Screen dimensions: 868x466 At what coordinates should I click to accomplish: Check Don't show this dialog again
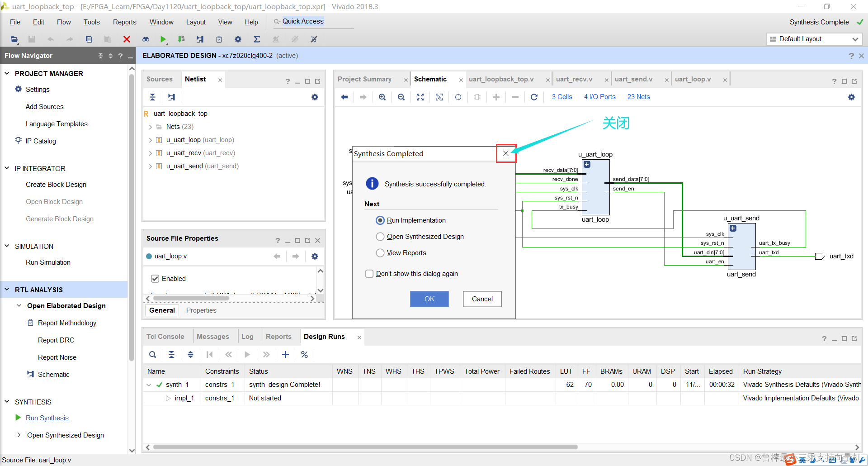(x=369, y=274)
